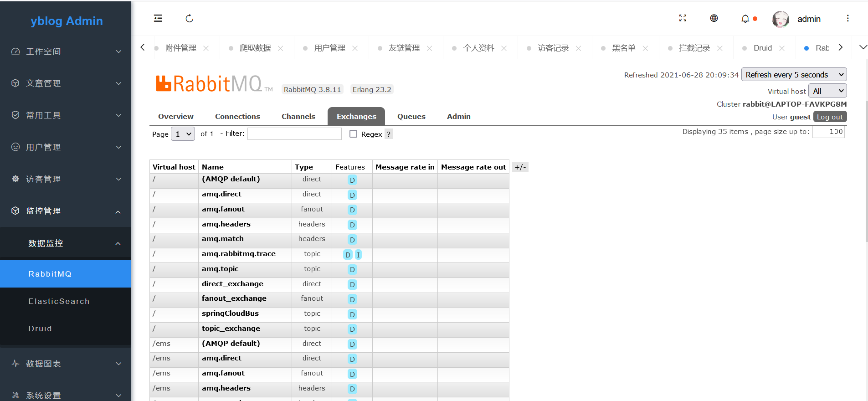The width and height of the screenshot is (868, 401).
Task: Sort by the Name column header
Action: click(x=213, y=167)
